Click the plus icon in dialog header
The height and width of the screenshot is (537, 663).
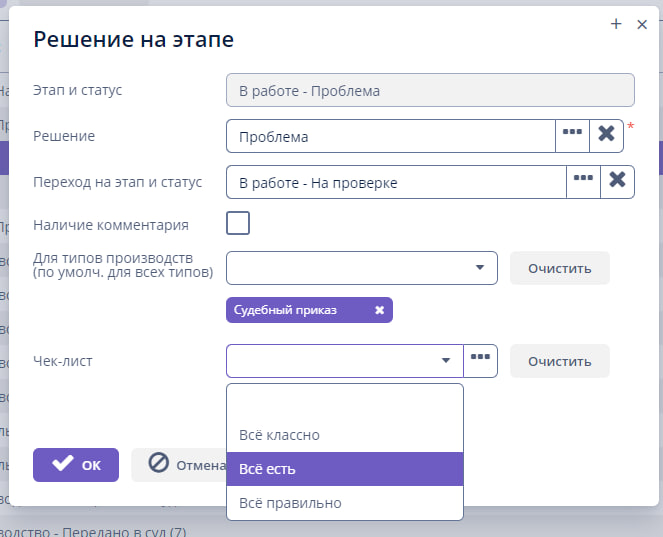coord(616,24)
